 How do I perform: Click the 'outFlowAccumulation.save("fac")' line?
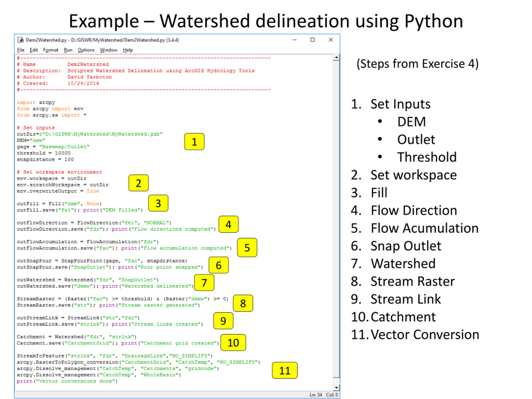click(x=124, y=248)
